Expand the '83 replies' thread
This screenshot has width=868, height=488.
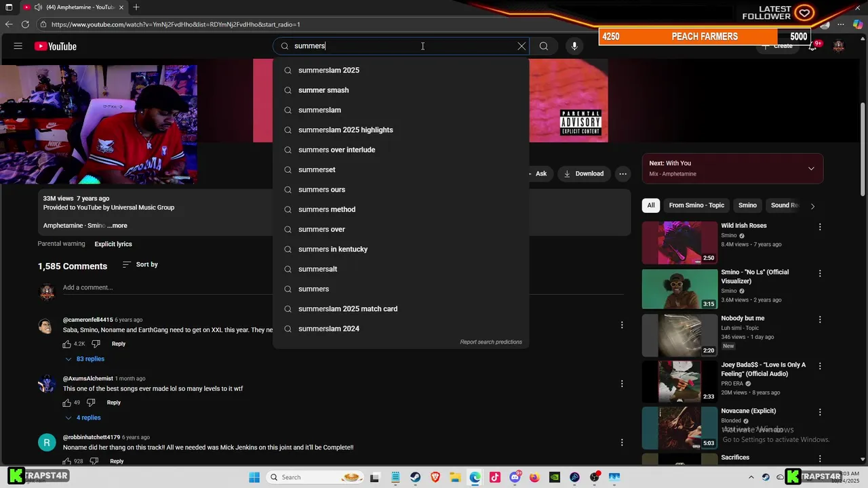pyautogui.click(x=85, y=359)
